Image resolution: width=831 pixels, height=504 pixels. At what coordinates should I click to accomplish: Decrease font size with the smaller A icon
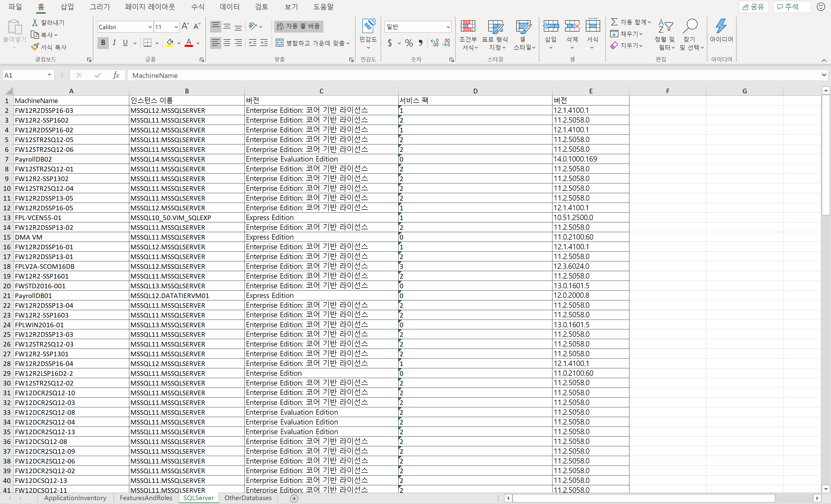tap(197, 26)
